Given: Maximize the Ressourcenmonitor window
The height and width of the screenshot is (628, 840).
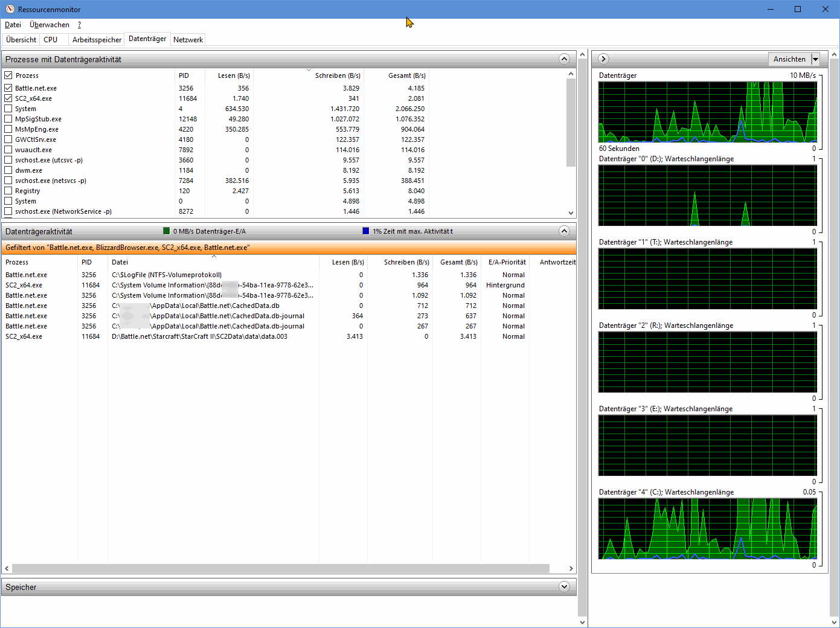Looking at the screenshot, I should pos(798,9).
